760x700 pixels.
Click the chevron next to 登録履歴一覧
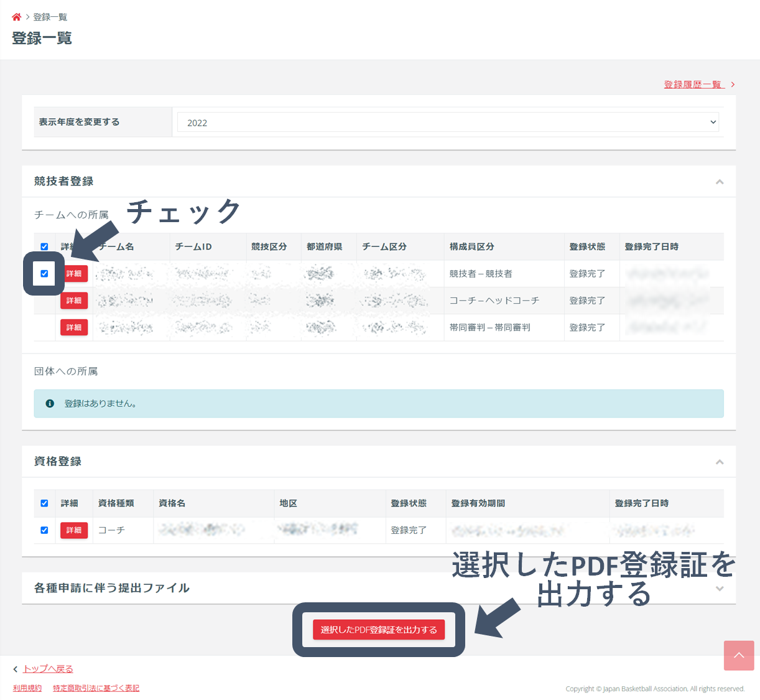733,84
